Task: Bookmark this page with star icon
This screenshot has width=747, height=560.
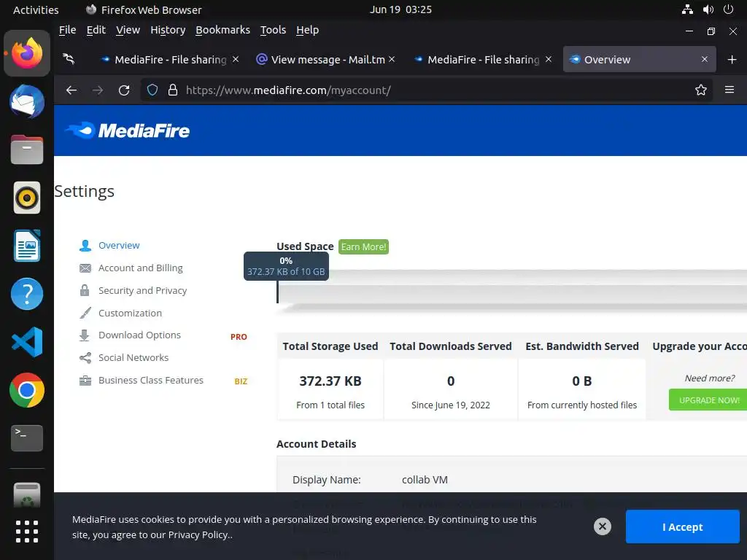Action: (700, 90)
